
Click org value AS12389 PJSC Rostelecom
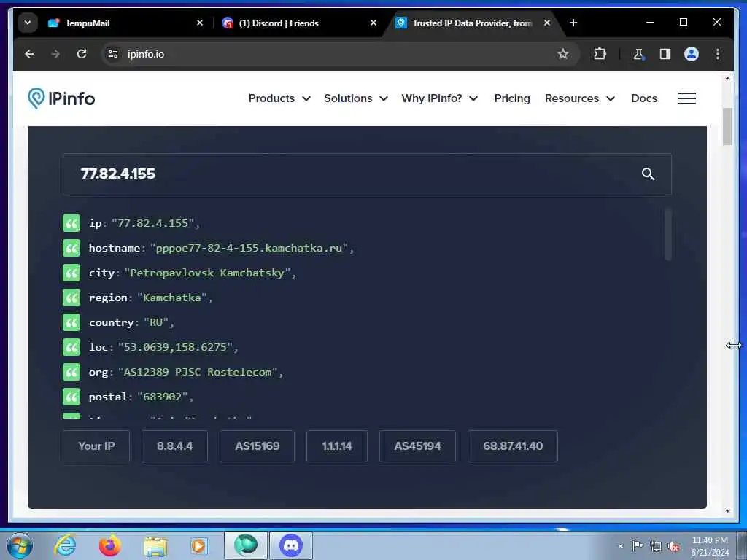coord(198,372)
